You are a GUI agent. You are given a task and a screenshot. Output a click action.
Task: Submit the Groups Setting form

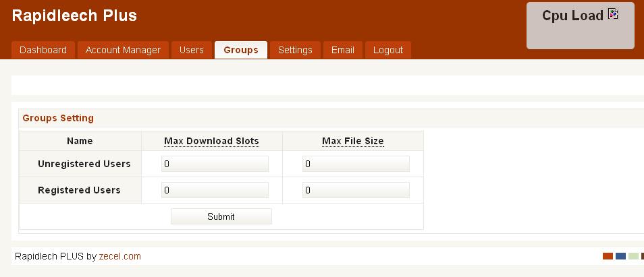coord(221,216)
